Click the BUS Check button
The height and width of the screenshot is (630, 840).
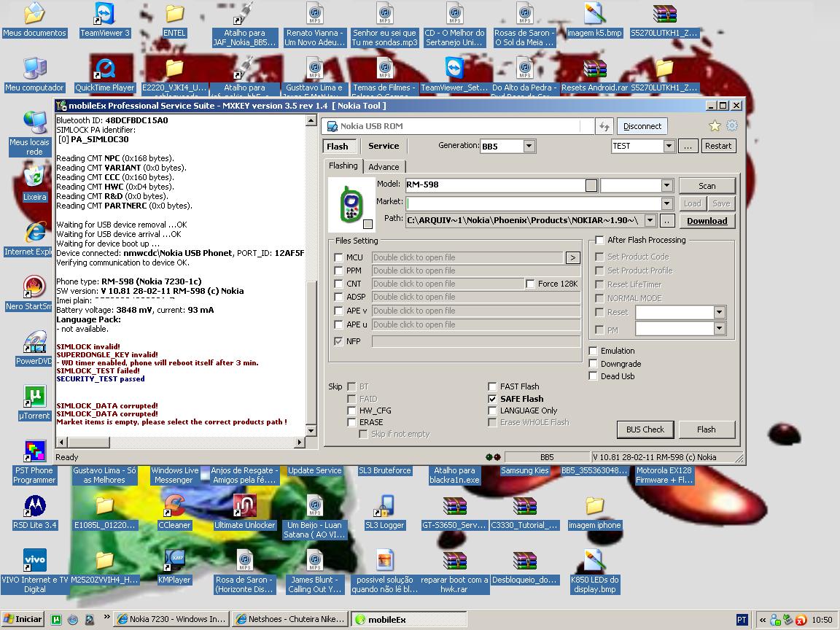point(645,429)
